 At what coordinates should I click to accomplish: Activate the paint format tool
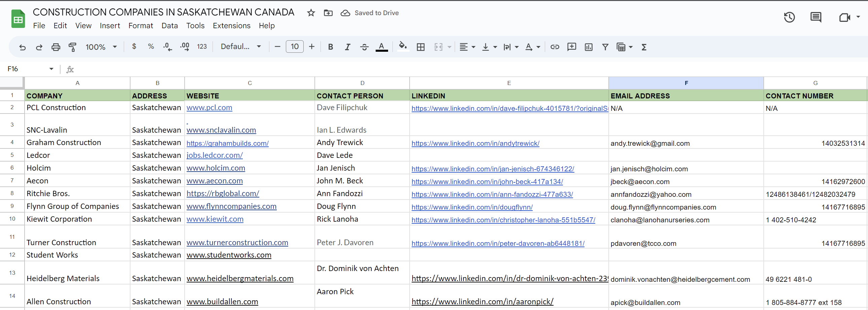click(72, 47)
